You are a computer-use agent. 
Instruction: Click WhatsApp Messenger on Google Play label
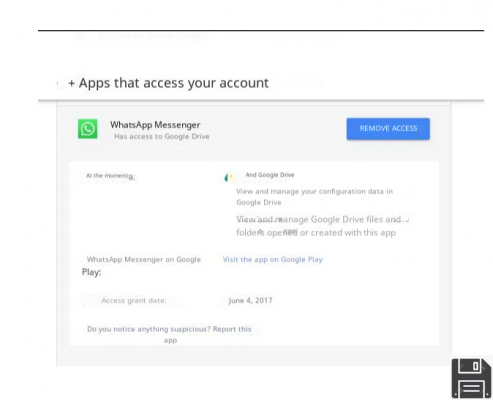(x=141, y=266)
